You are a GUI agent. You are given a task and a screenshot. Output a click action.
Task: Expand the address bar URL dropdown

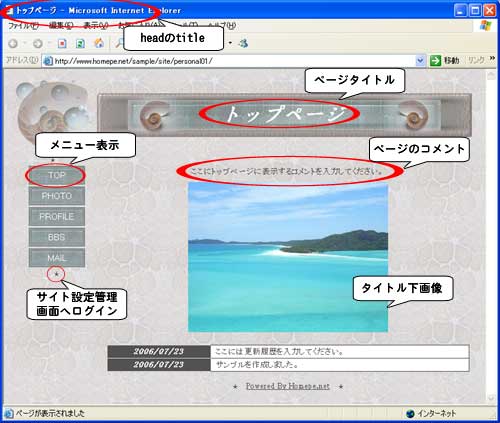coord(420,61)
